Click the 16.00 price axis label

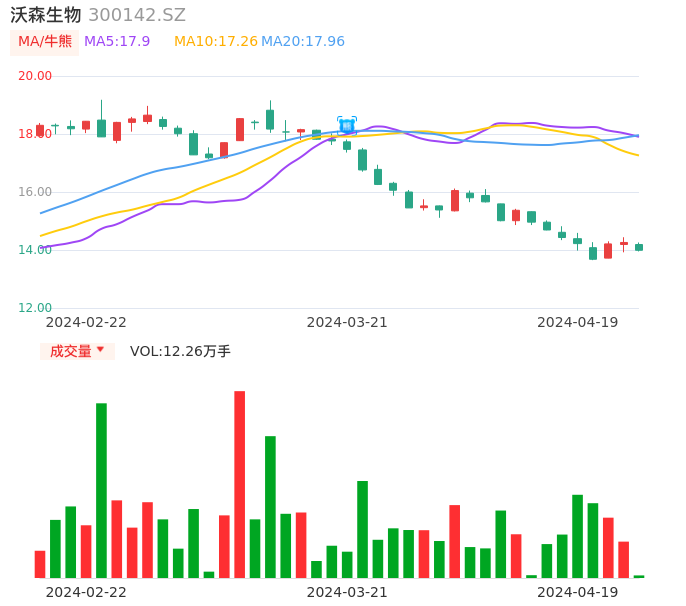click(x=35, y=192)
